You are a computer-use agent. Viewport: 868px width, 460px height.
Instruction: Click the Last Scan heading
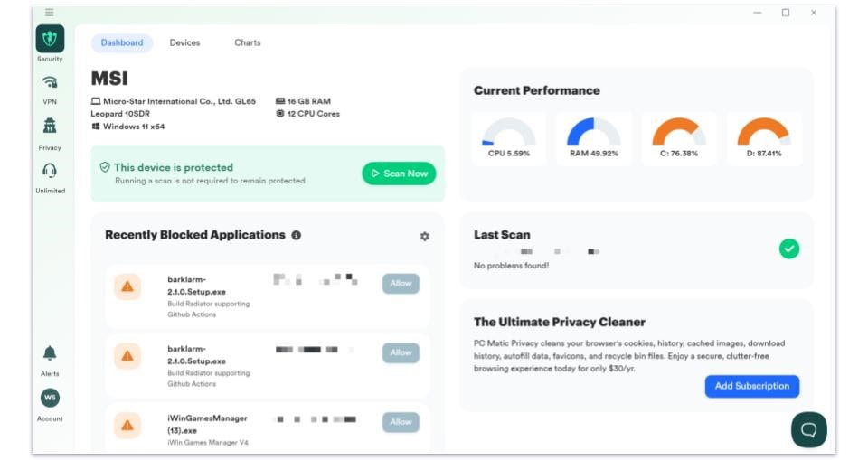(502, 235)
